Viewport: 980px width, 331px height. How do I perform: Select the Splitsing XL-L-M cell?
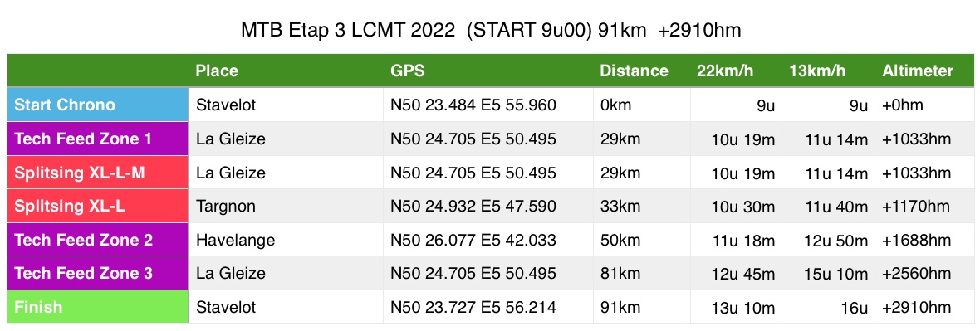pyautogui.click(x=98, y=173)
